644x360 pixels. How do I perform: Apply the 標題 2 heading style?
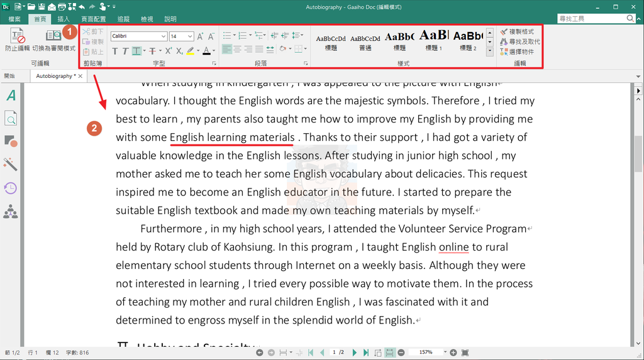(x=468, y=40)
